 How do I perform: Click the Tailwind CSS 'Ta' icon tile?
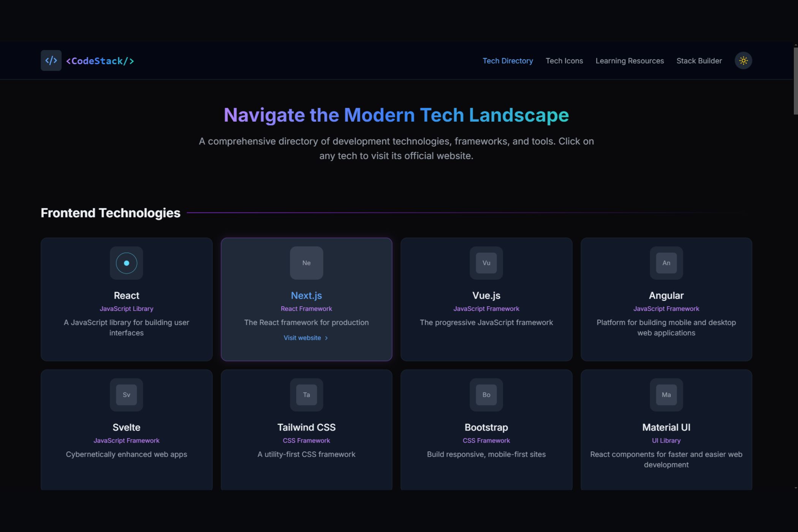(x=306, y=395)
